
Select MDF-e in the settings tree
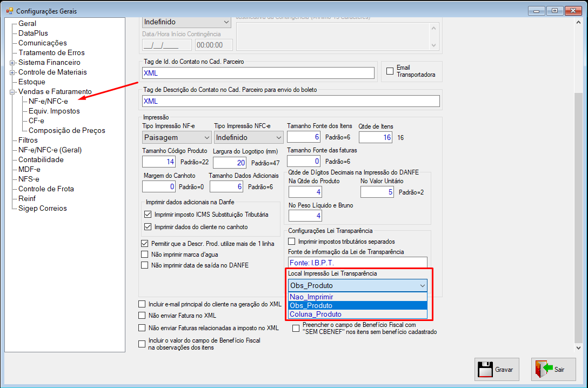[29, 170]
